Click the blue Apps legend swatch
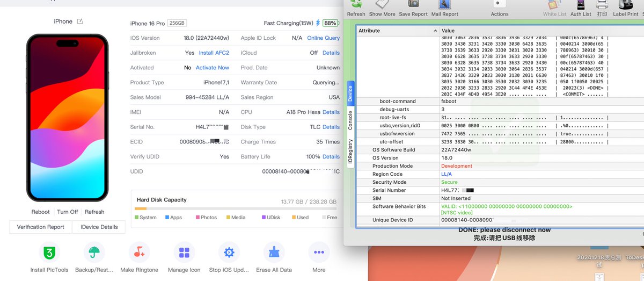This screenshot has width=644, height=281. [167, 218]
